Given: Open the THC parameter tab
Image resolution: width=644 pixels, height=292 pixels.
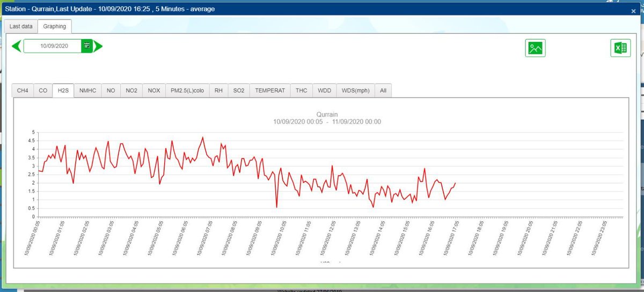Looking at the screenshot, I should [x=301, y=91].
